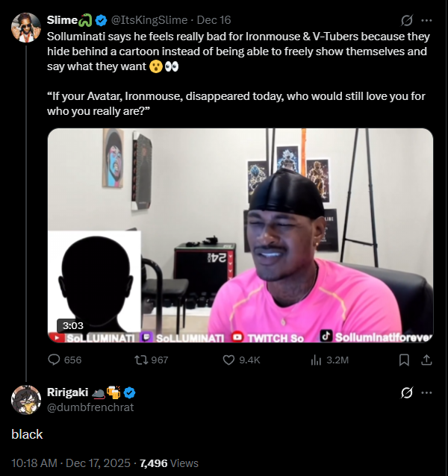Like the tweet with 9.4K likes
This screenshot has width=448, height=476.
pos(241,360)
